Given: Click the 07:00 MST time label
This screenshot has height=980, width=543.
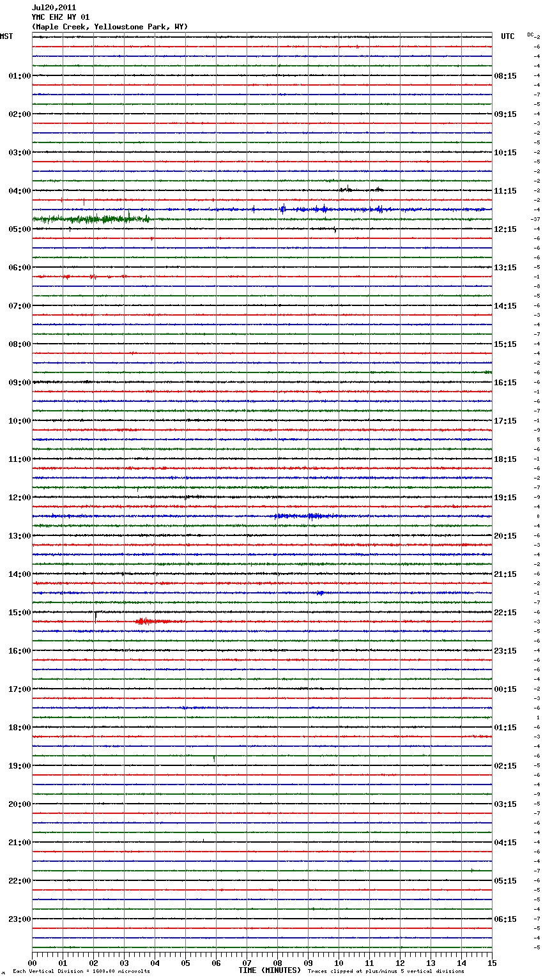Looking at the screenshot, I should (20, 306).
